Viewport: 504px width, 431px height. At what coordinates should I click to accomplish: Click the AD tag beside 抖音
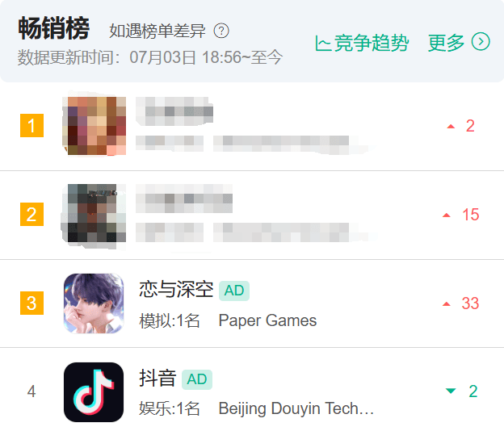tap(197, 379)
